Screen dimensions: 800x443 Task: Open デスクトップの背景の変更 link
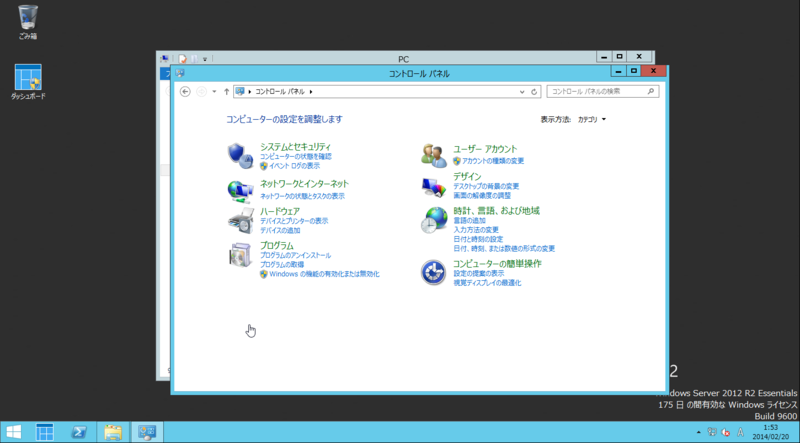[486, 186]
